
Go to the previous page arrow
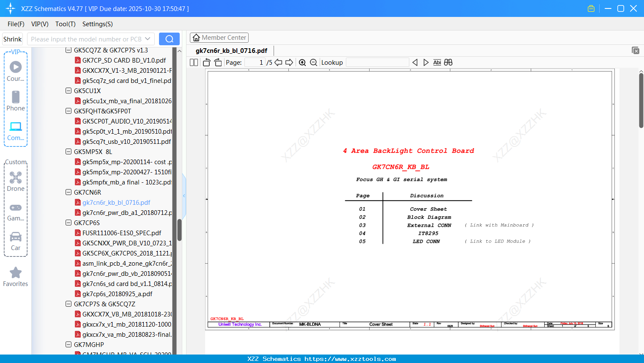pos(278,62)
